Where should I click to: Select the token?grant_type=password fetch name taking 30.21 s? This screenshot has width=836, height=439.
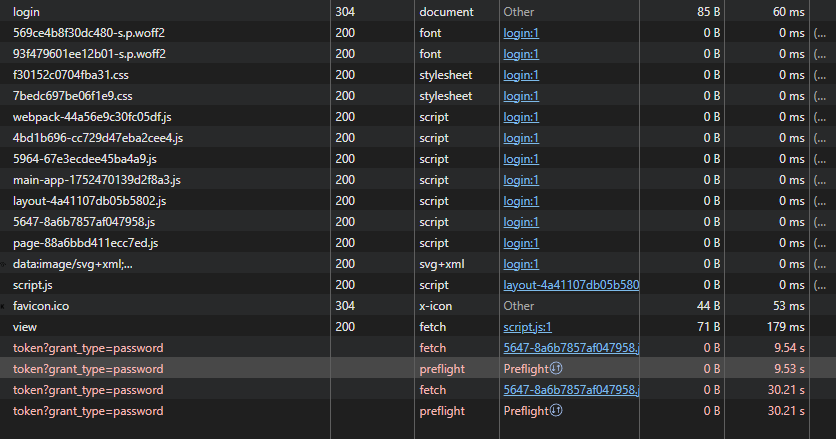88,390
